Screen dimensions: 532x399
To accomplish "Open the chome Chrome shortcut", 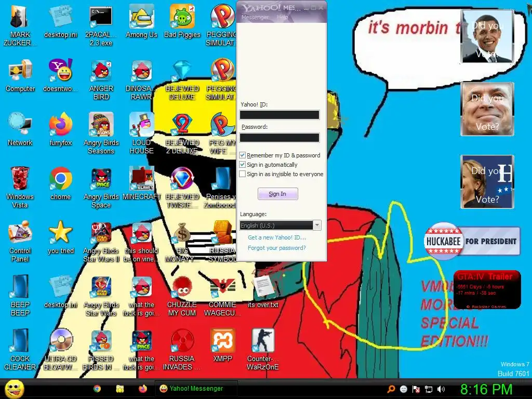I will [x=60, y=183].
